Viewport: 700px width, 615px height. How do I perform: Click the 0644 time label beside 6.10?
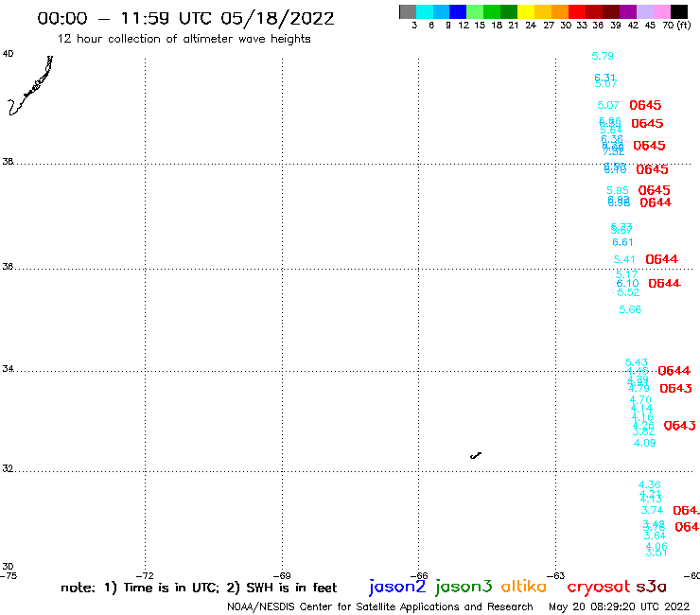pos(664,283)
